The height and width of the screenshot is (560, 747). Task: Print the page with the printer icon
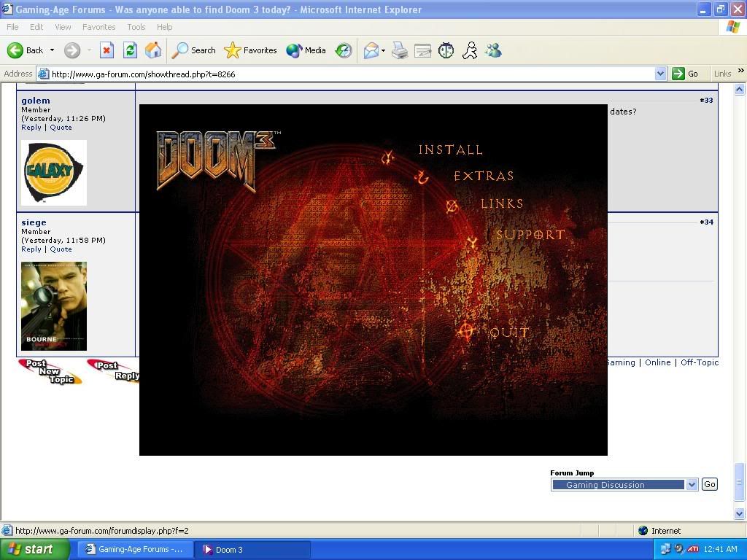point(400,50)
